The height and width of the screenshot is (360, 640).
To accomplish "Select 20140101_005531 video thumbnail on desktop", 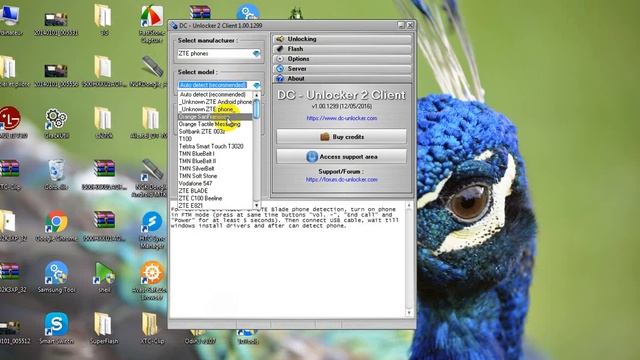I will [56, 23].
